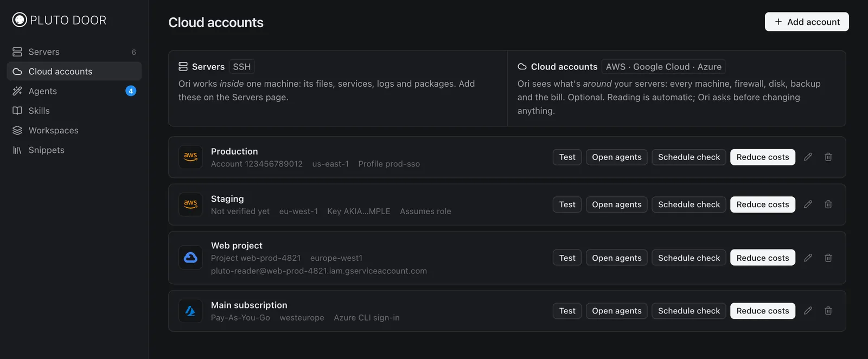Screen dimensions: 868x359
Task: Click the magic wand Agents icon
Action: (x=17, y=91)
